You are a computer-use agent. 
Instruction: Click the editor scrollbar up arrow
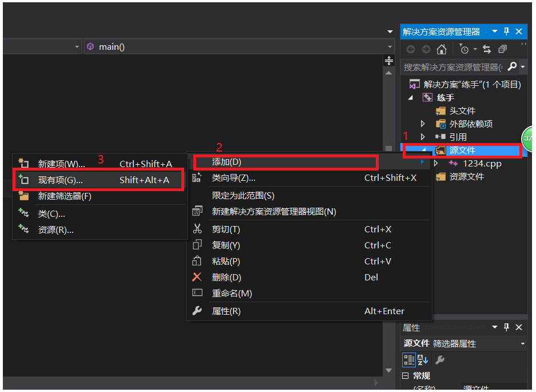pyautogui.click(x=388, y=73)
